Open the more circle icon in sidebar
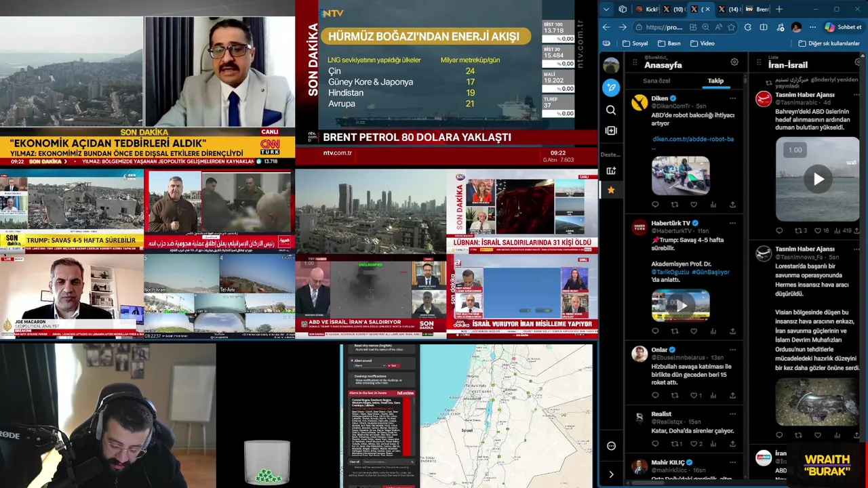 (x=611, y=446)
